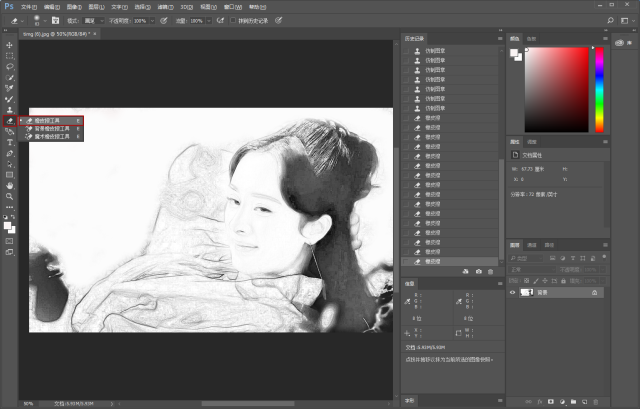640x409 pixels.
Task: Set history brush source on last Eraser state
Action: click(x=406, y=262)
